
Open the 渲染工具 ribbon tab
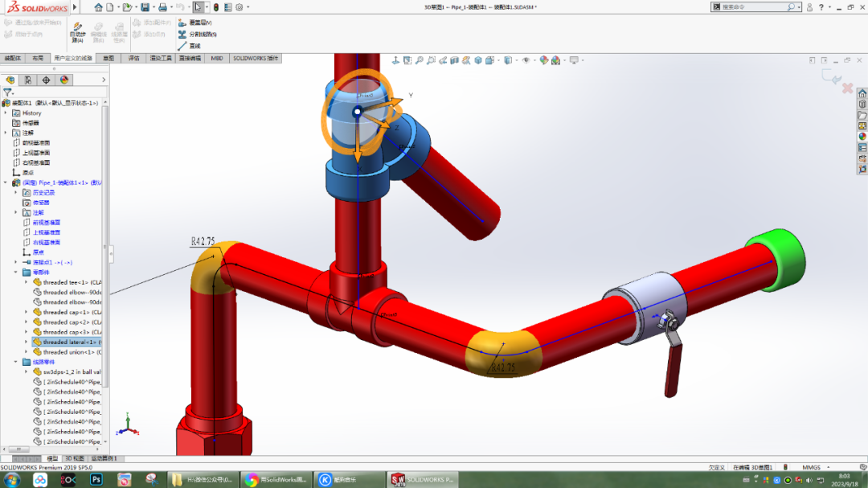point(161,58)
